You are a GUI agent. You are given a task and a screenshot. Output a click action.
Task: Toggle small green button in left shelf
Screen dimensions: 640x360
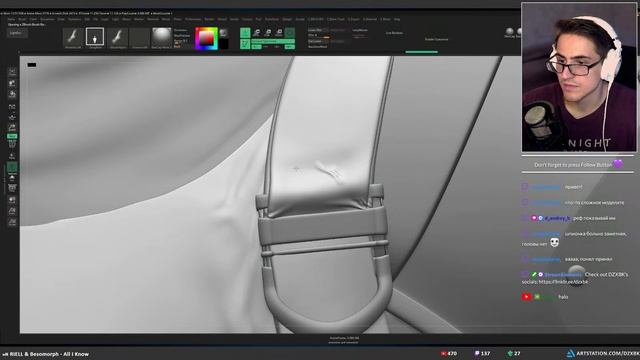[12, 136]
